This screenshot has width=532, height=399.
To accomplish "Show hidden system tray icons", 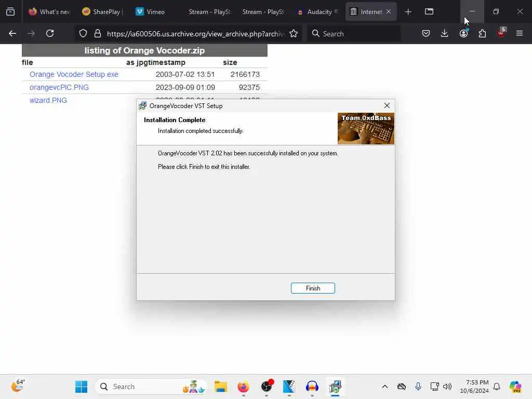I will [385, 387].
